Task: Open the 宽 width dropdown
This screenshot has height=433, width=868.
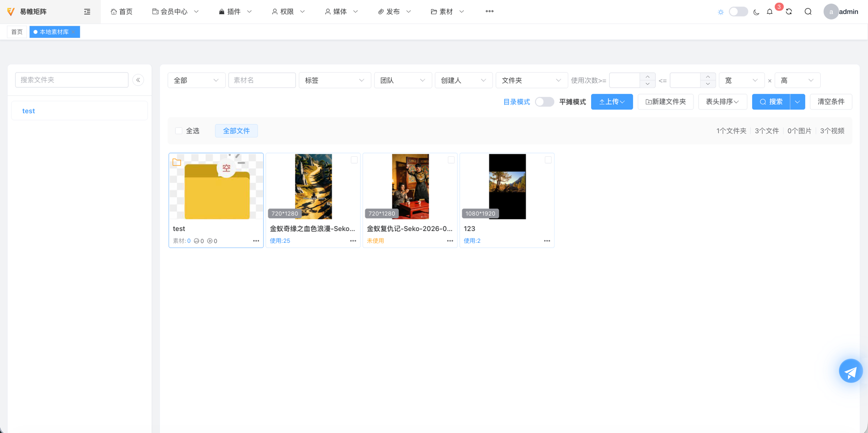Action: [741, 80]
